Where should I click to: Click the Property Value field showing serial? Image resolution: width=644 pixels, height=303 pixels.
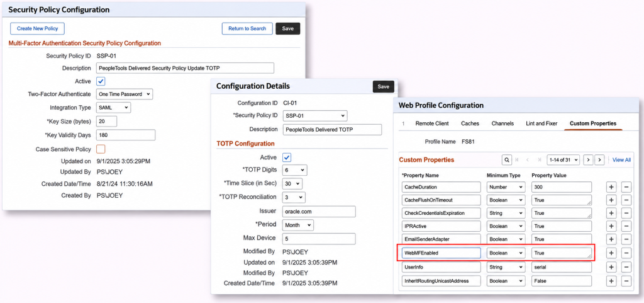(562, 267)
